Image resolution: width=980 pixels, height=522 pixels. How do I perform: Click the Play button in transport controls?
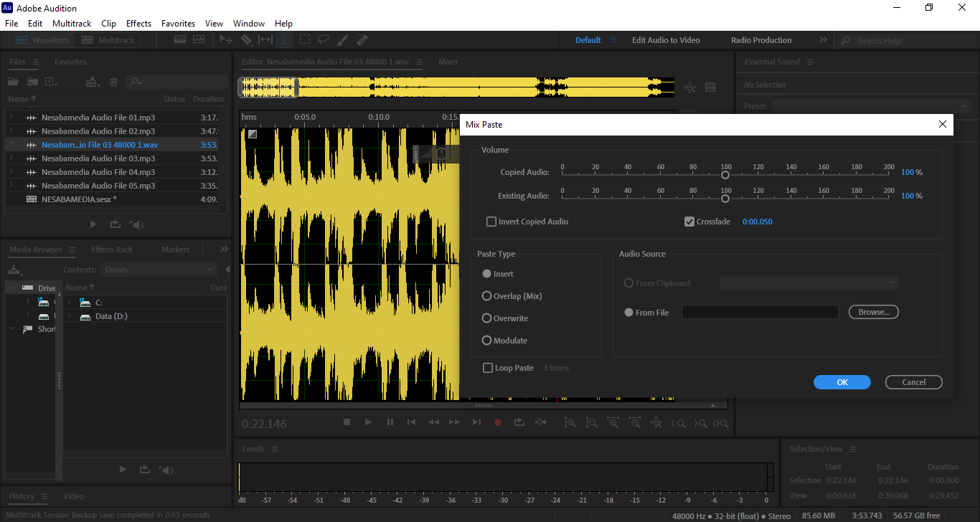click(x=368, y=422)
